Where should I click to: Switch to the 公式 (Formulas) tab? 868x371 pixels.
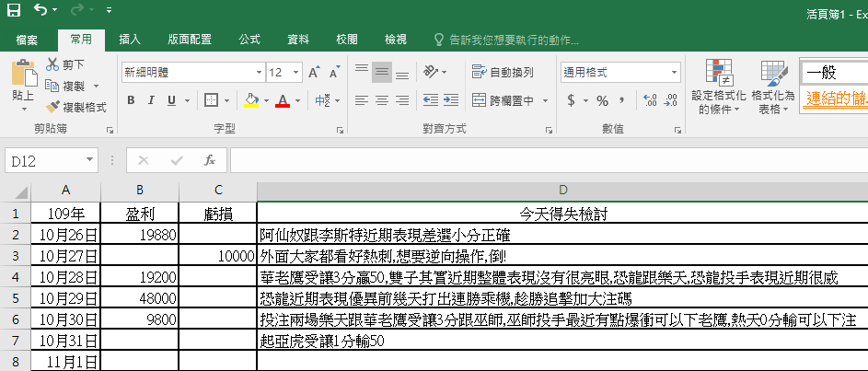click(x=249, y=40)
